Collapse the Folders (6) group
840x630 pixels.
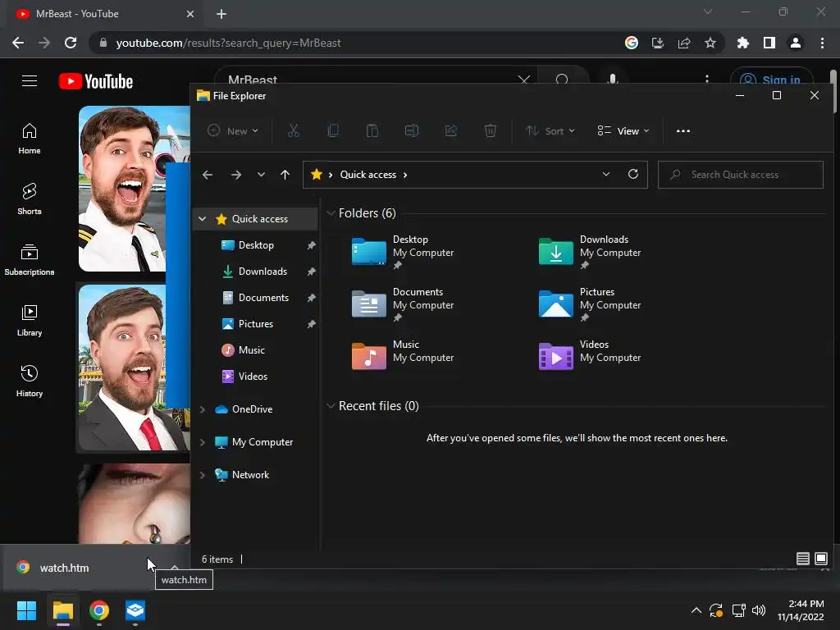click(x=331, y=213)
